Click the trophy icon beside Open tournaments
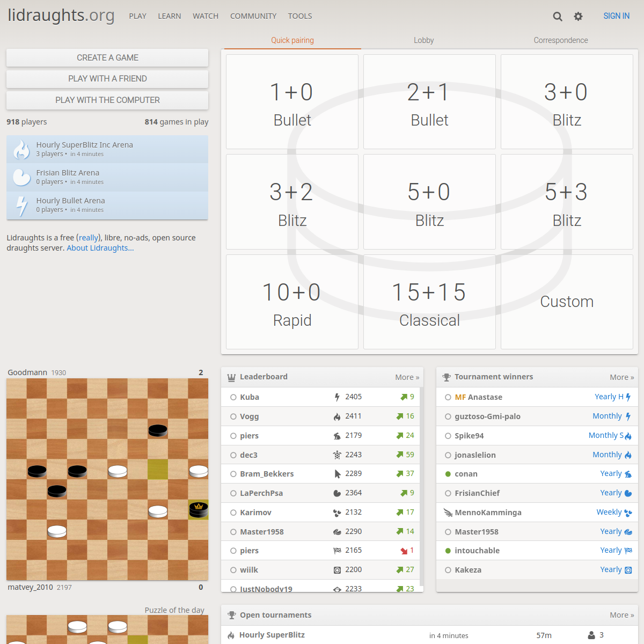 pyautogui.click(x=232, y=614)
